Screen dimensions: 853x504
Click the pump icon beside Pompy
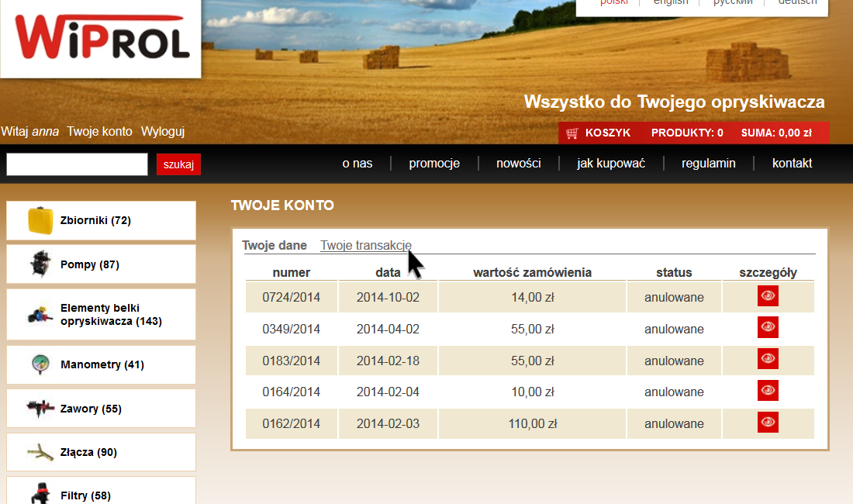(40, 264)
